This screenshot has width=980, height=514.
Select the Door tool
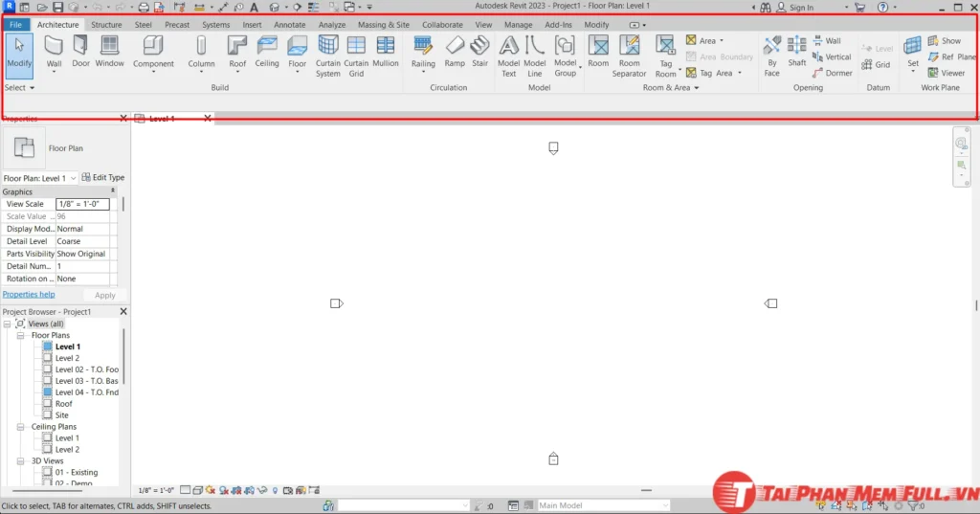pos(80,52)
